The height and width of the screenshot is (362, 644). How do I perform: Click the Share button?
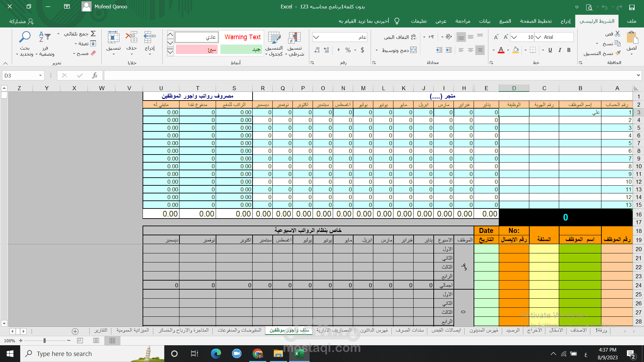(x=21, y=21)
